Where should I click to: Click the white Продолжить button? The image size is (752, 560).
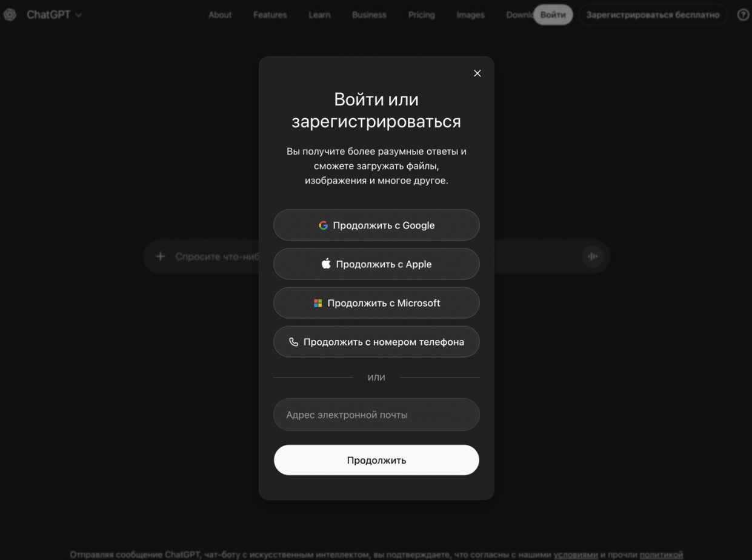pyautogui.click(x=376, y=460)
